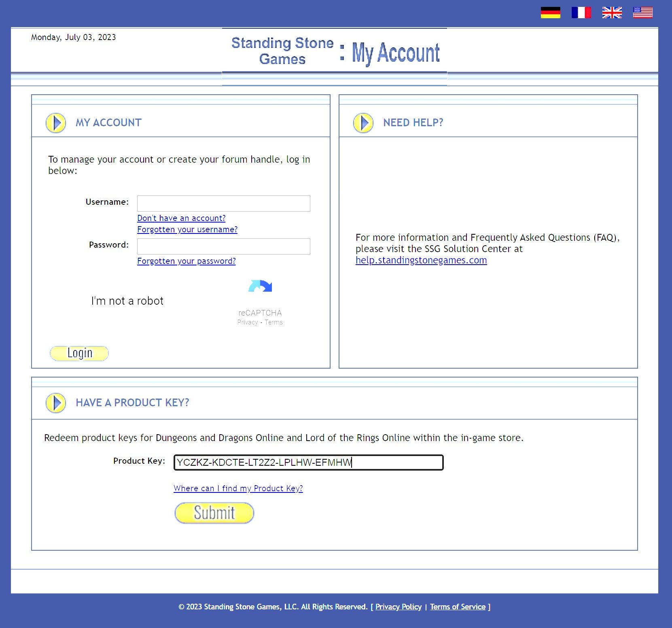Click the "© 2023 Standing Stone Games, LLC" copyright
672x628 pixels.
(x=273, y=607)
